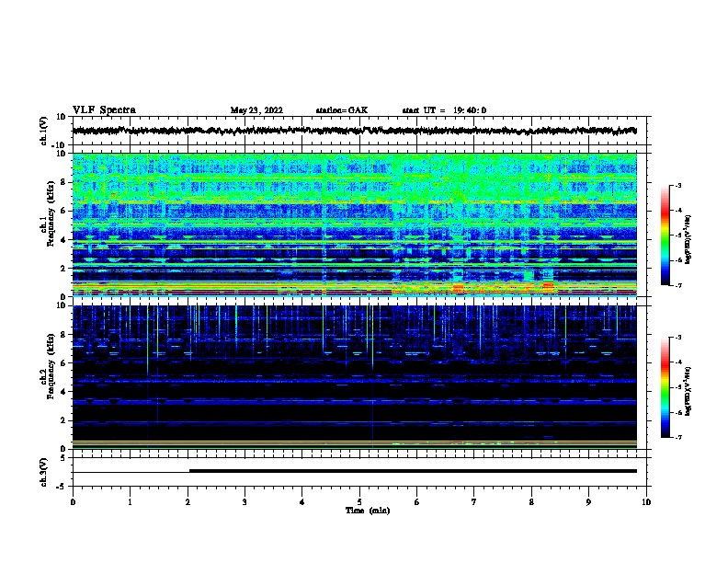Viewport: 728px width, 563px height.
Task: Click time tick label "6" on bottom axis
Action: pyautogui.click(x=417, y=502)
